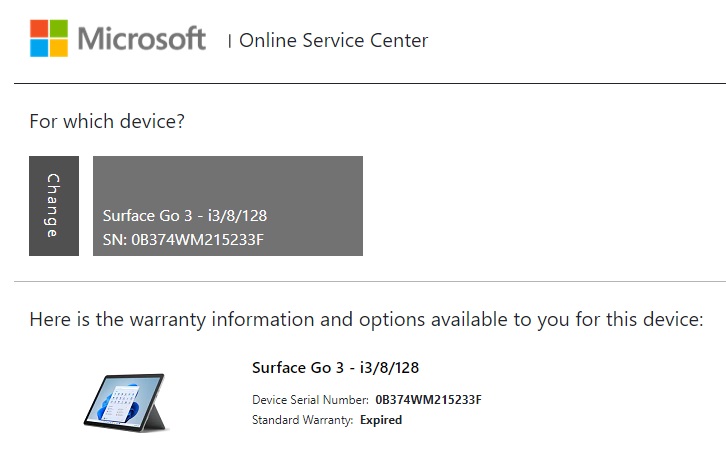This screenshot has height=465, width=726.
Task: Click the device name inside the gray tile
Action: pyautogui.click(x=185, y=215)
